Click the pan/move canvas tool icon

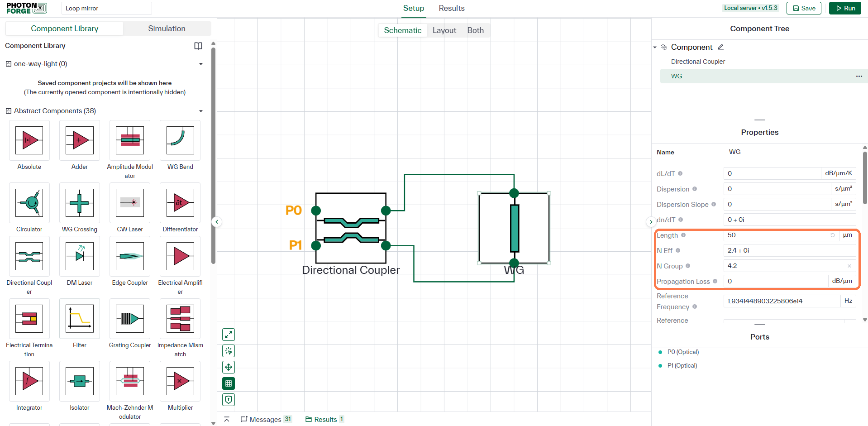pos(229,367)
